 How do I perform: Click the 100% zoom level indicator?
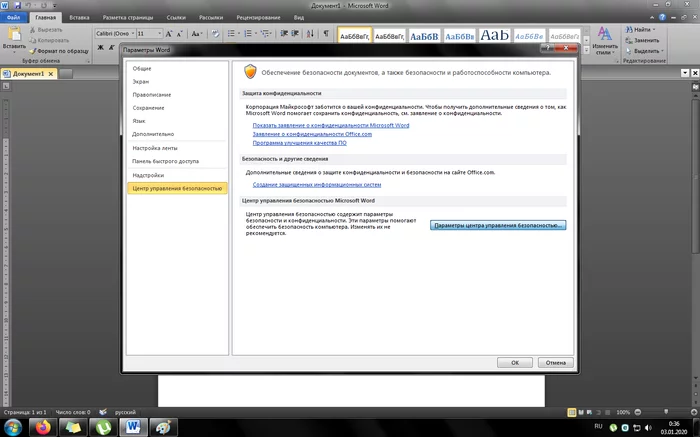coord(623,412)
